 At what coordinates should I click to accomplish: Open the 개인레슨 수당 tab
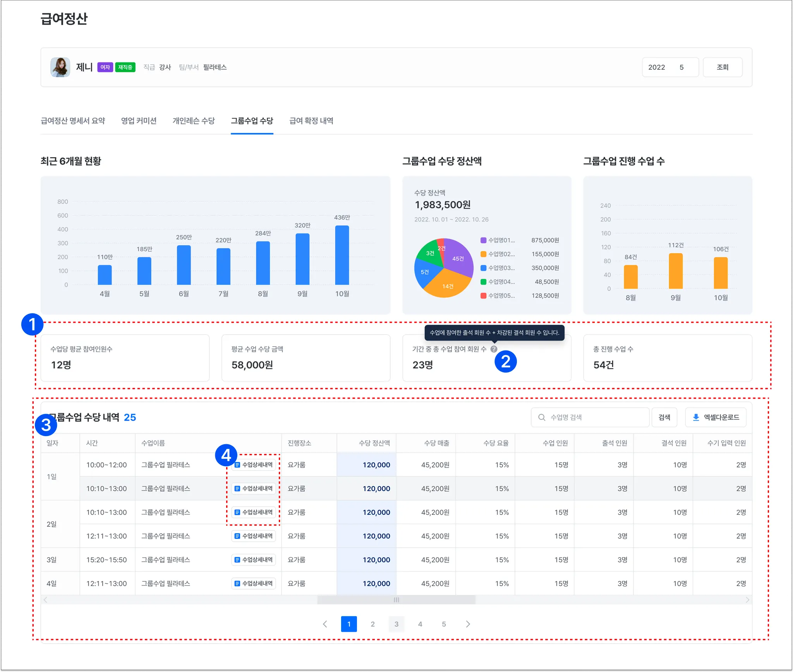194,121
